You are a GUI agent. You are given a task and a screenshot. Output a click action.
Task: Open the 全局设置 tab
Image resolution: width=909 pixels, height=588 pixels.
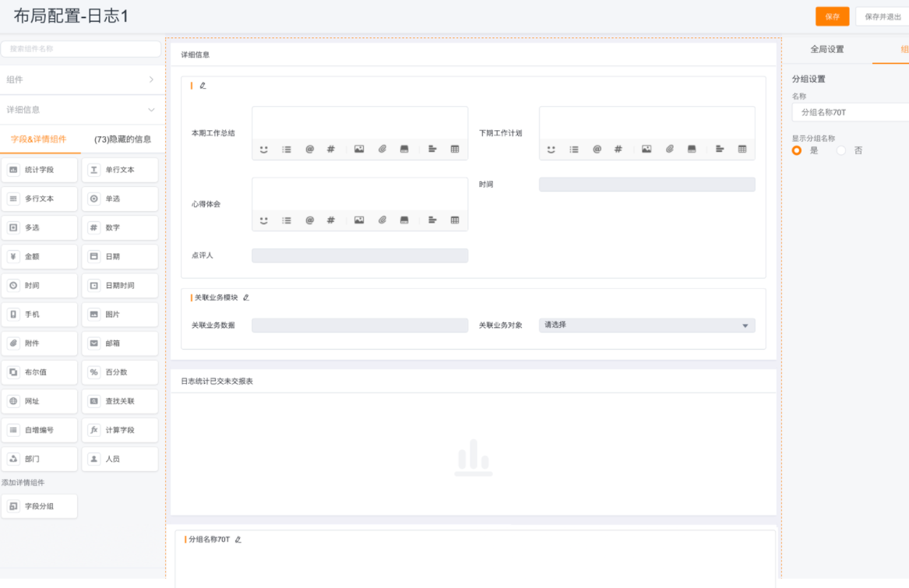[x=827, y=49]
